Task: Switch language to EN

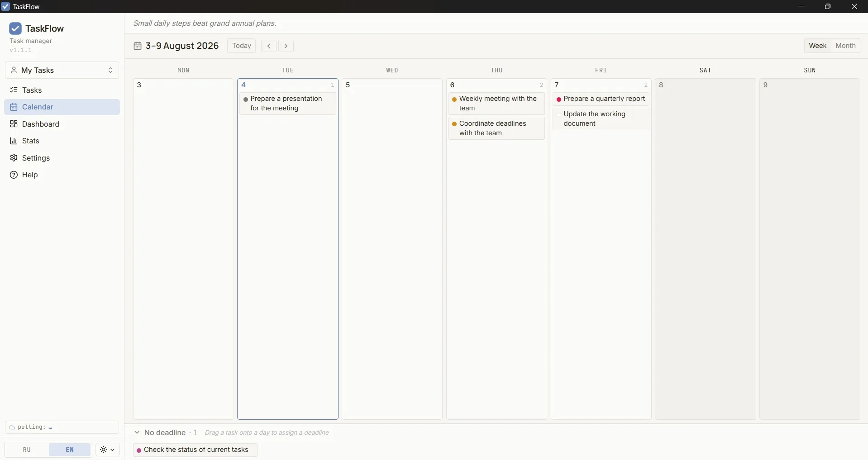Action: [70, 450]
